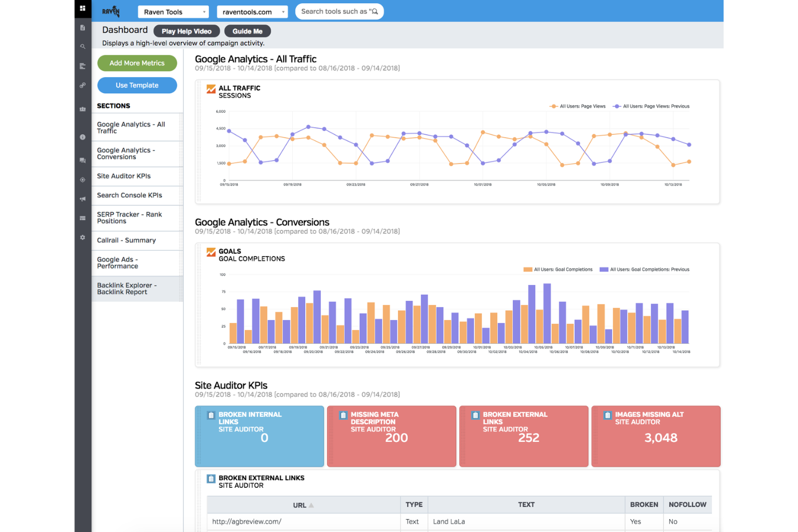Click the Goals chart icon above Goal Completions
Viewport: 798px width, 532px height.
(x=211, y=252)
